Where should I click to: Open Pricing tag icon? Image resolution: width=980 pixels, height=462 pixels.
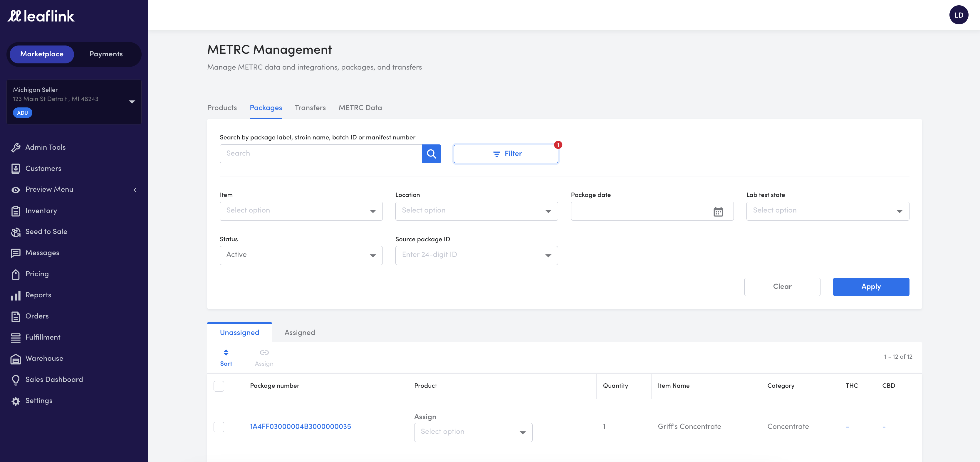pyautogui.click(x=16, y=274)
